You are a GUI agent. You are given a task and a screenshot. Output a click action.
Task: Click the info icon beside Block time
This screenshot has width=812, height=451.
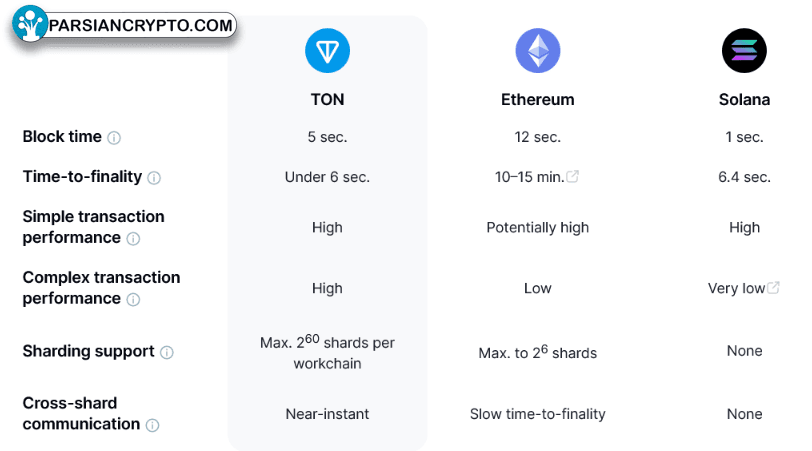pos(114,138)
